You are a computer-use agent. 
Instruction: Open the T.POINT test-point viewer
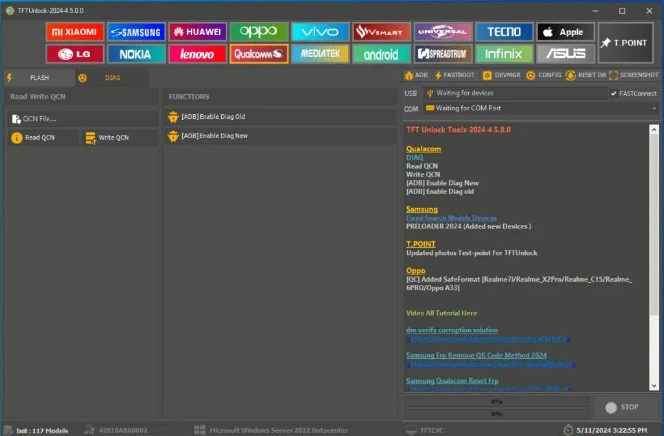coord(625,43)
